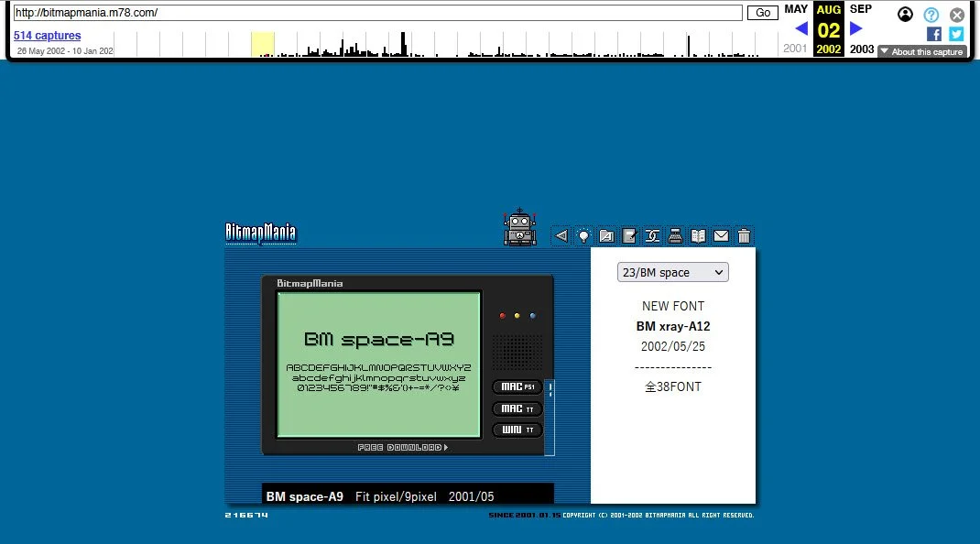Viewport: 980px width, 544px height.
Task: Go to next capture blue arrow
Action: (x=856, y=28)
